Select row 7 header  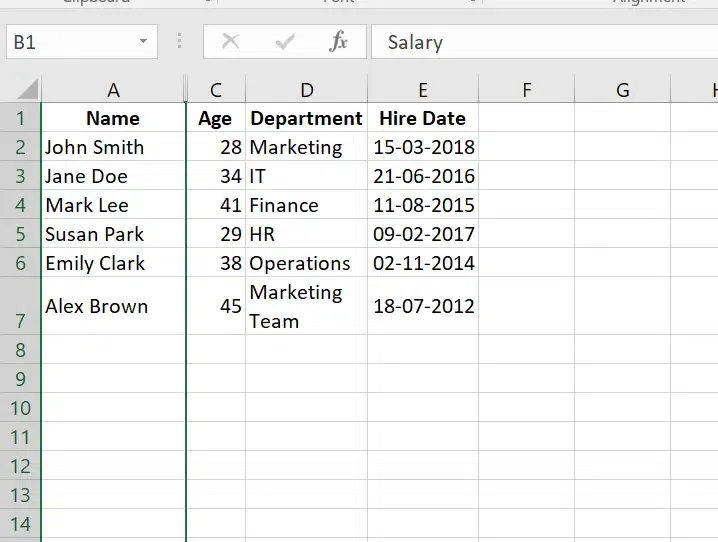pyautogui.click(x=20, y=306)
